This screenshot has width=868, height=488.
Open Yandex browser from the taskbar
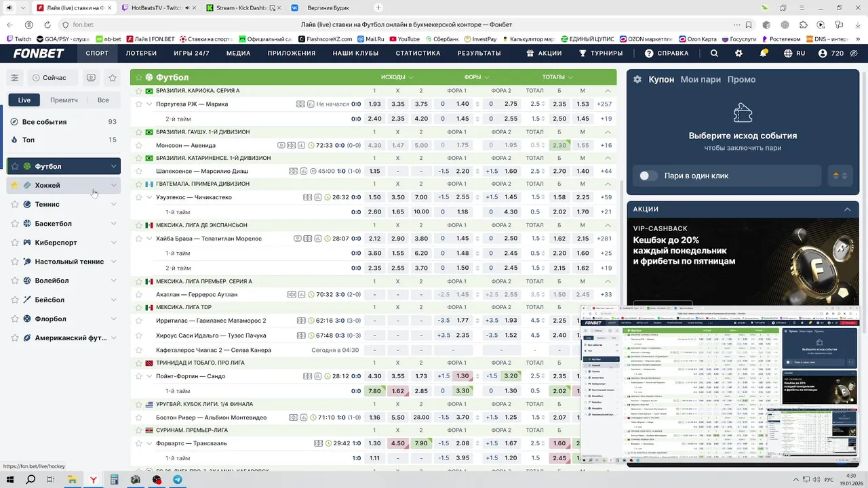93,479
